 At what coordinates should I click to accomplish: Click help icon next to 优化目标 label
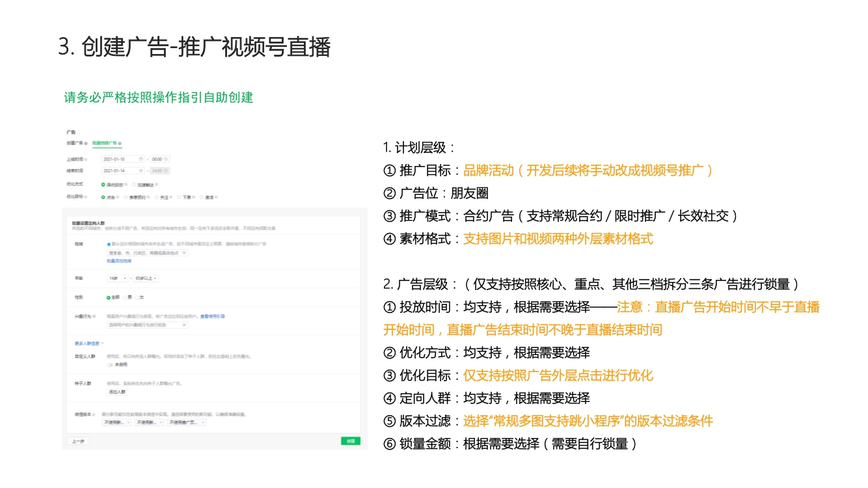pos(85,197)
